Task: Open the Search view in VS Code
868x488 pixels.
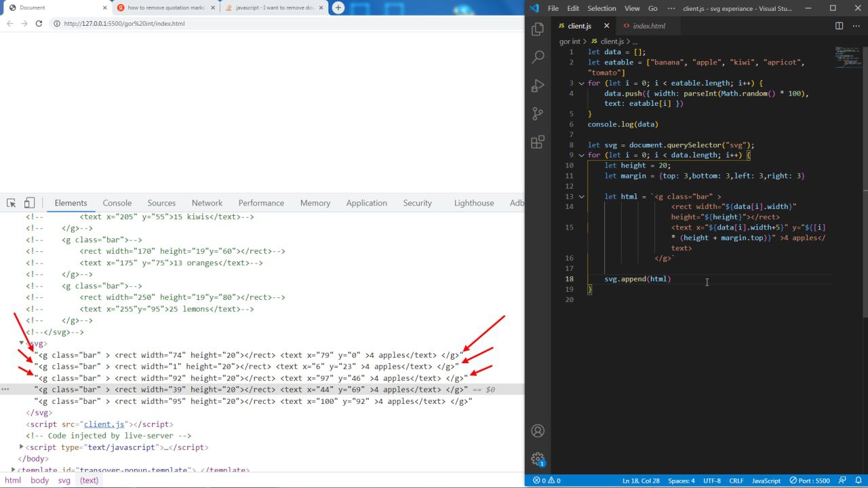Action: (x=538, y=58)
